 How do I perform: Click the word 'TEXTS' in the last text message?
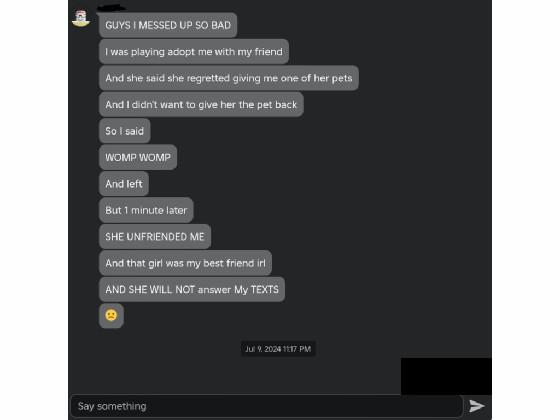265,289
